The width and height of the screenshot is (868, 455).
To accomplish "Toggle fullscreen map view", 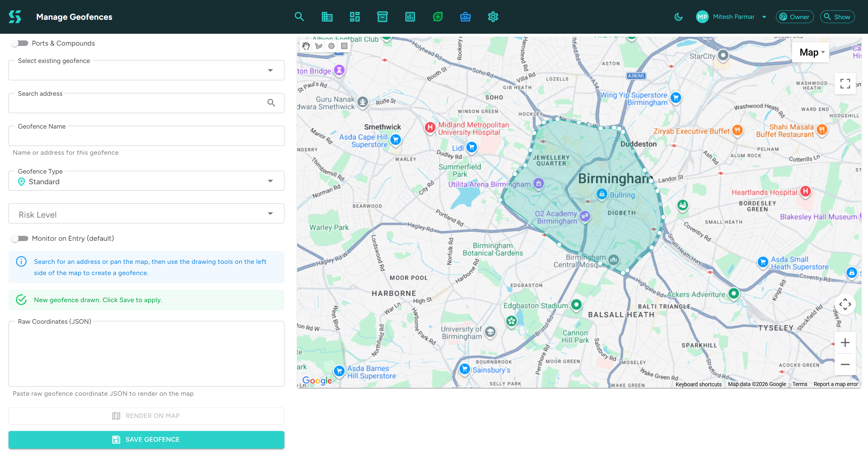I will pos(845,83).
